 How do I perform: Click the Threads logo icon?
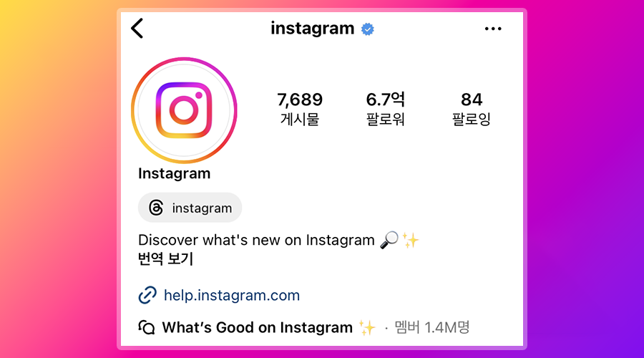tap(156, 208)
